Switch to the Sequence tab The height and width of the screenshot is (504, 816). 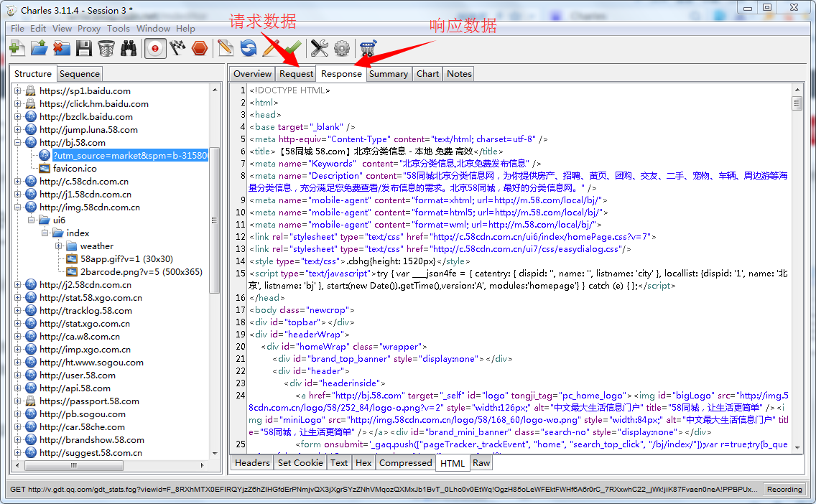(x=79, y=74)
